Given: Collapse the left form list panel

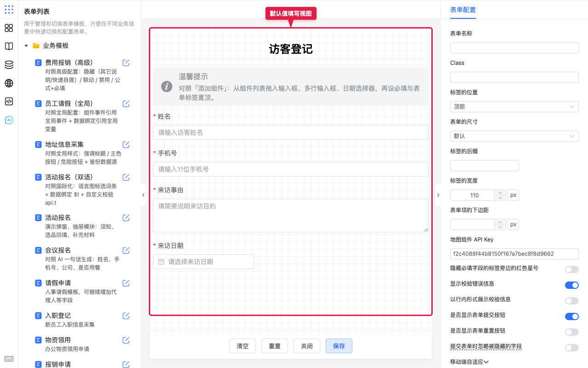Looking at the screenshot, I should point(143,195).
